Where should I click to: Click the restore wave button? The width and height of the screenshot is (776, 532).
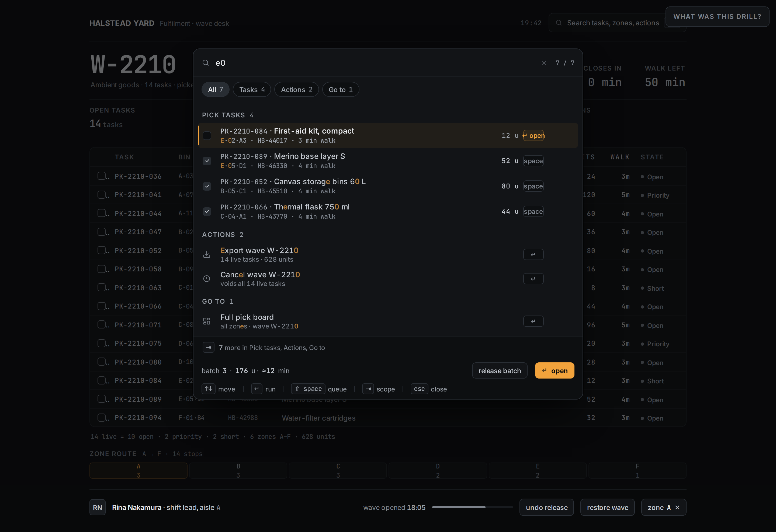point(607,507)
